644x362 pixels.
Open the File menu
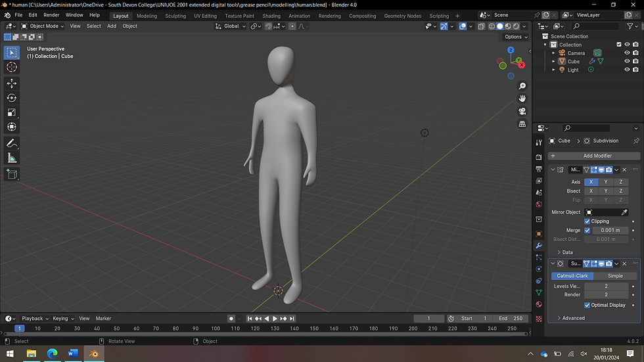point(18,14)
